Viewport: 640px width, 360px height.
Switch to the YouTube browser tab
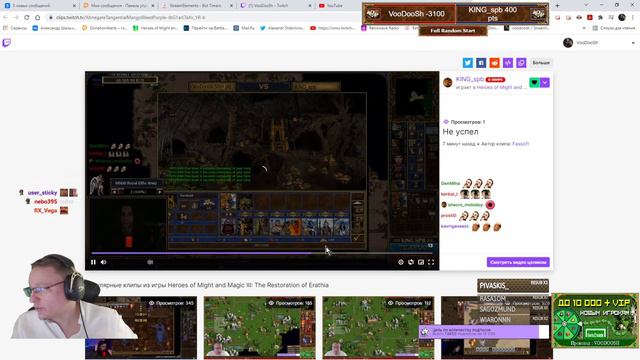[335, 6]
